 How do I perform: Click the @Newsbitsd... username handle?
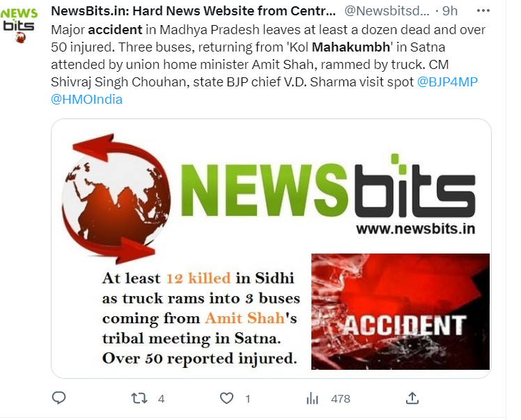tap(387, 11)
